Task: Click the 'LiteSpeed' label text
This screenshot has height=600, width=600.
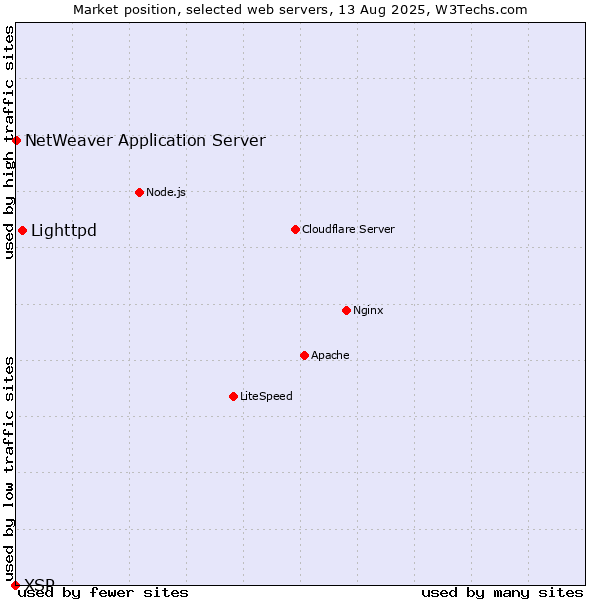Action: pyautogui.click(x=266, y=396)
